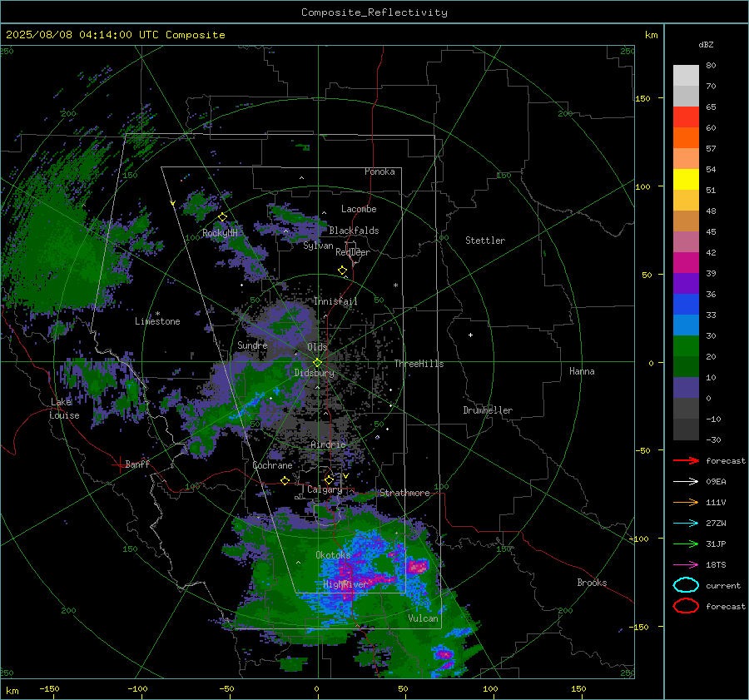Click the Sundre town label
The image size is (749, 700).
252,345
